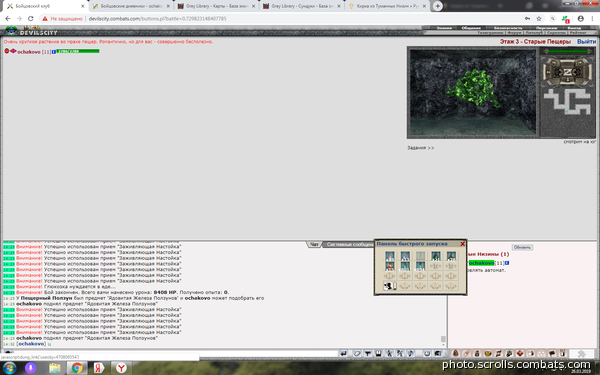This screenshot has height=375, width=600.
Task: Use the red potion in quick panel's second row
Action: (390, 266)
